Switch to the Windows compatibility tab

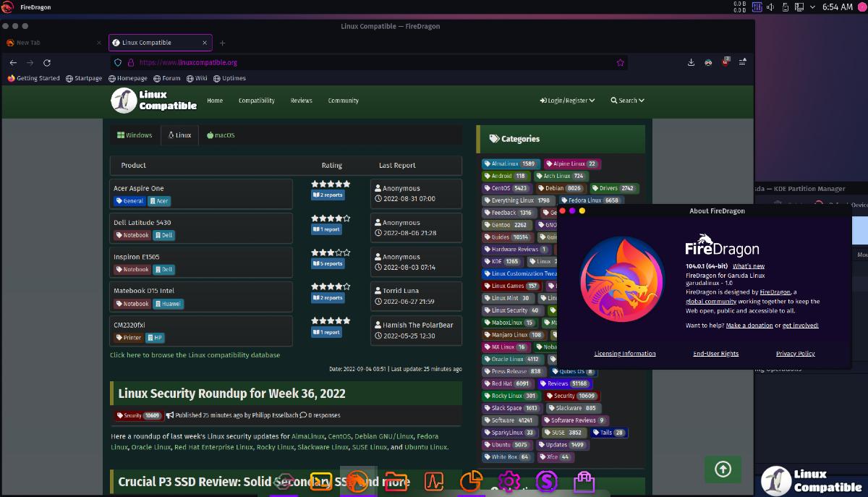pos(135,135)
